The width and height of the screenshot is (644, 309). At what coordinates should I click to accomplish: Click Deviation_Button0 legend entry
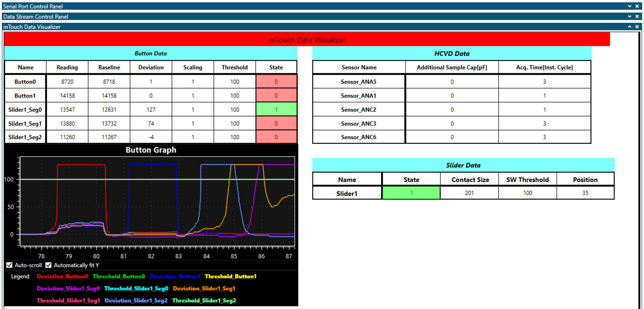coord(62,276)
